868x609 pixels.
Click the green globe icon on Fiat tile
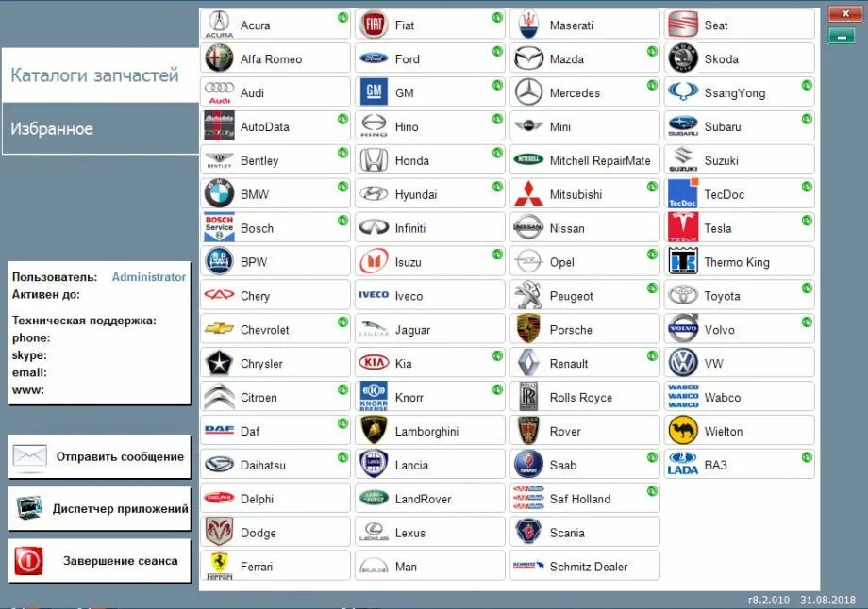point(497,17)
